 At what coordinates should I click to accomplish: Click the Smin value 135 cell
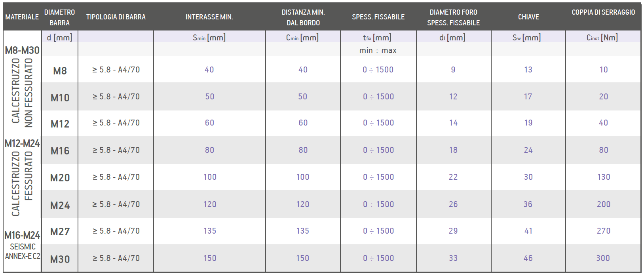(210, 231)
